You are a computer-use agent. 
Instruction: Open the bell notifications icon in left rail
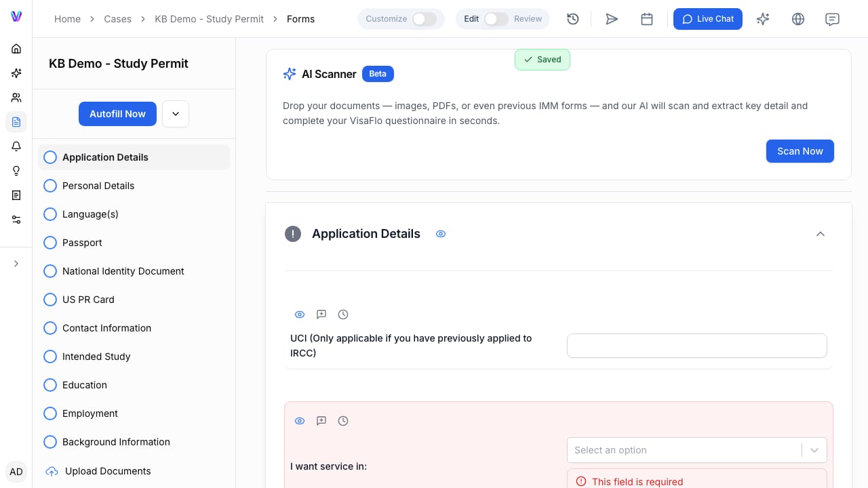point(16,146)
